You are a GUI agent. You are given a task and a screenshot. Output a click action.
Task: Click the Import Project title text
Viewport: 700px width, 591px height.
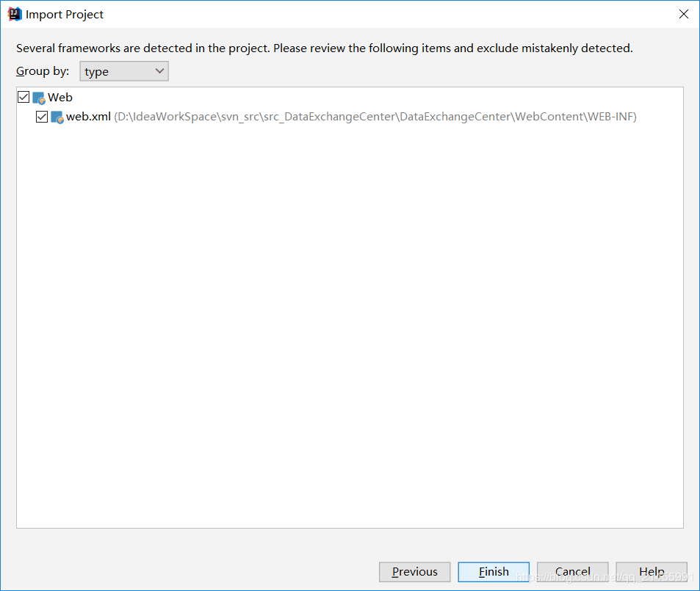point(65,14)
